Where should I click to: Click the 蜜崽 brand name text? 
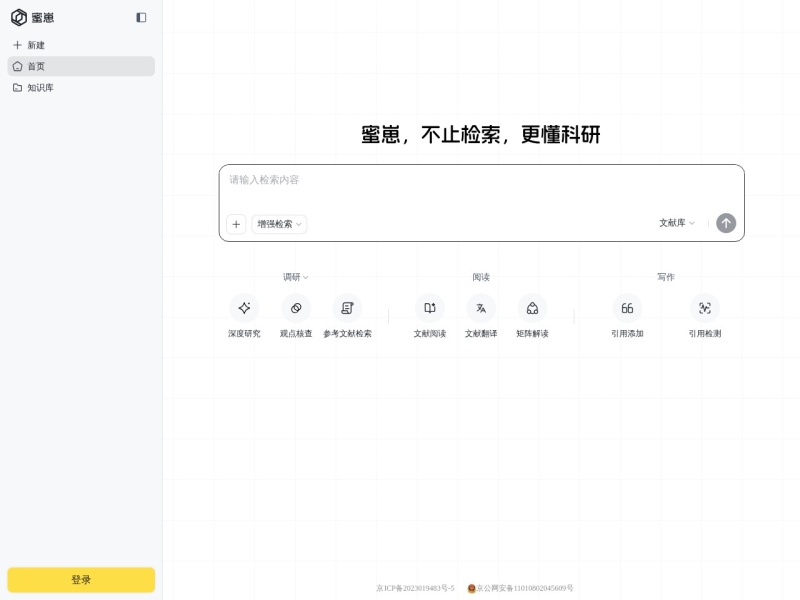42,18
